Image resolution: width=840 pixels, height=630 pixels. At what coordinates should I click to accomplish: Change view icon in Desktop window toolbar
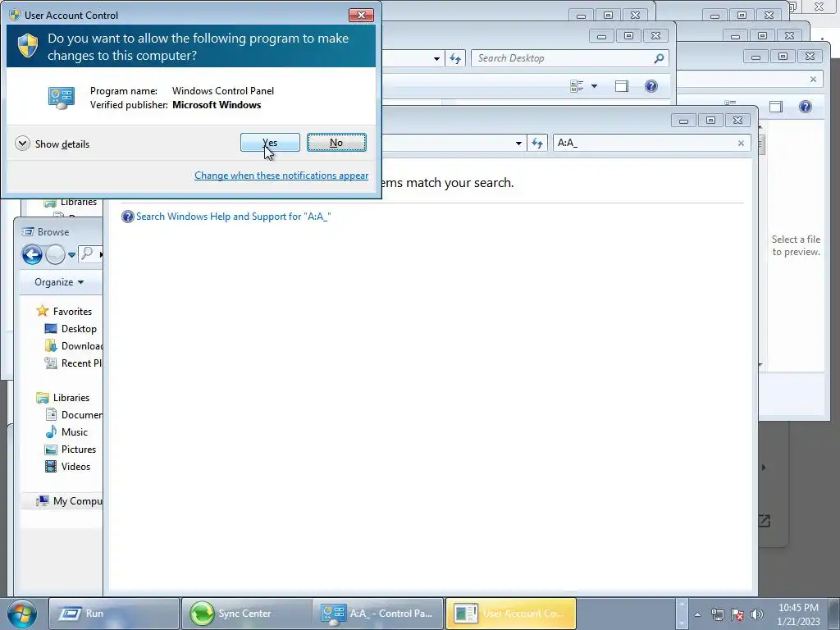click(x=577, y=86)
